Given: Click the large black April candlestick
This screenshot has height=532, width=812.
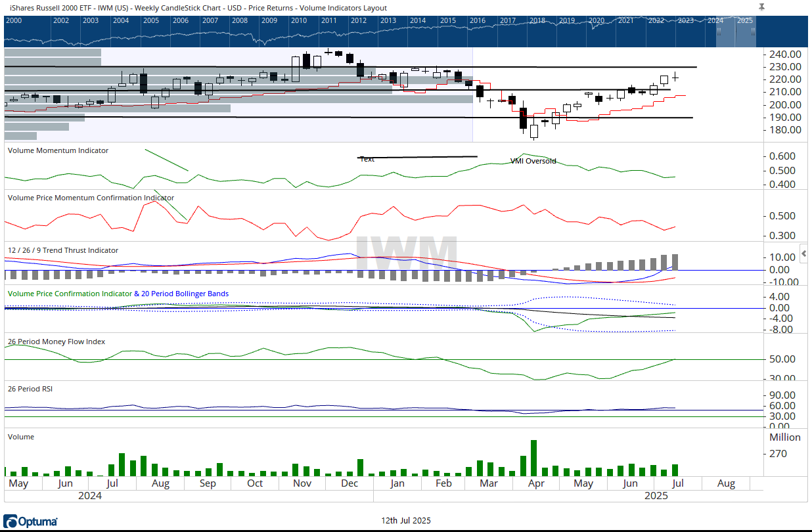Looking at the screenshot, I should click(524, 118).
